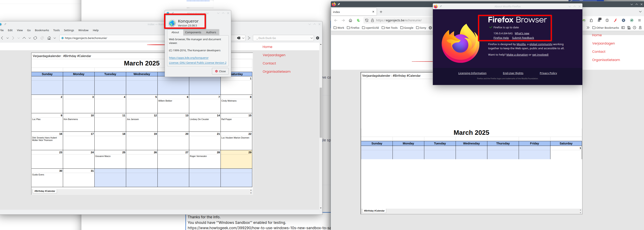Open Go menu in Konqueror
This screenshot has height=230, width=644.
29,30
